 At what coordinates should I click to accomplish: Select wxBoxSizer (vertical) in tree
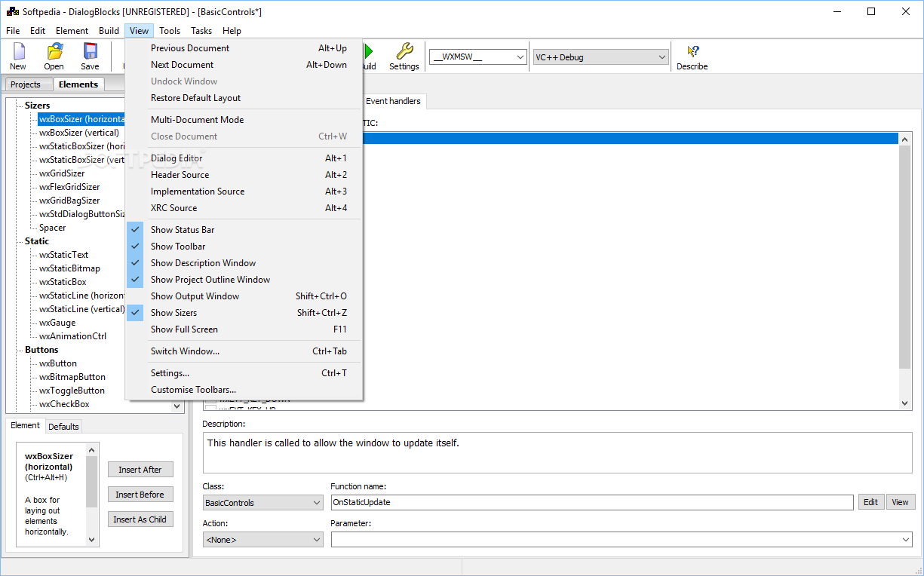coord(79,133)
